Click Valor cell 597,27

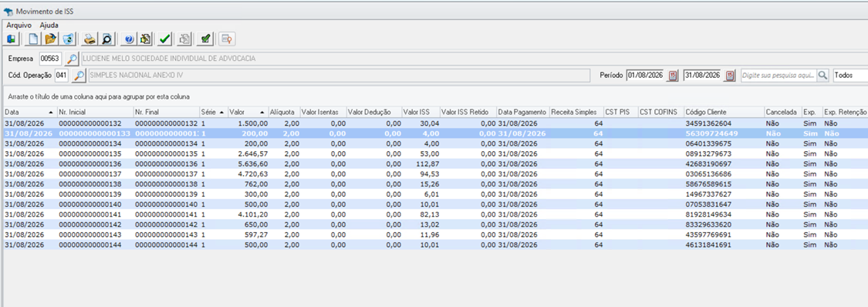click(248, 234)
